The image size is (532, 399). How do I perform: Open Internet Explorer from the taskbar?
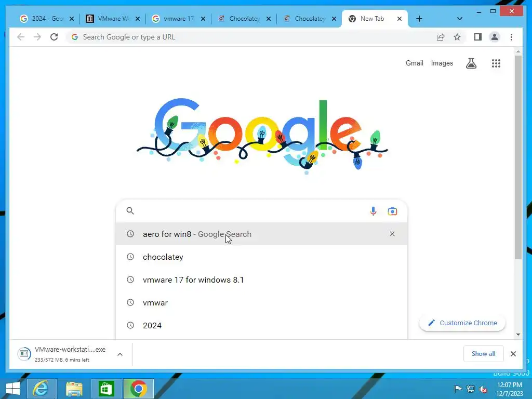pos(41,389)
